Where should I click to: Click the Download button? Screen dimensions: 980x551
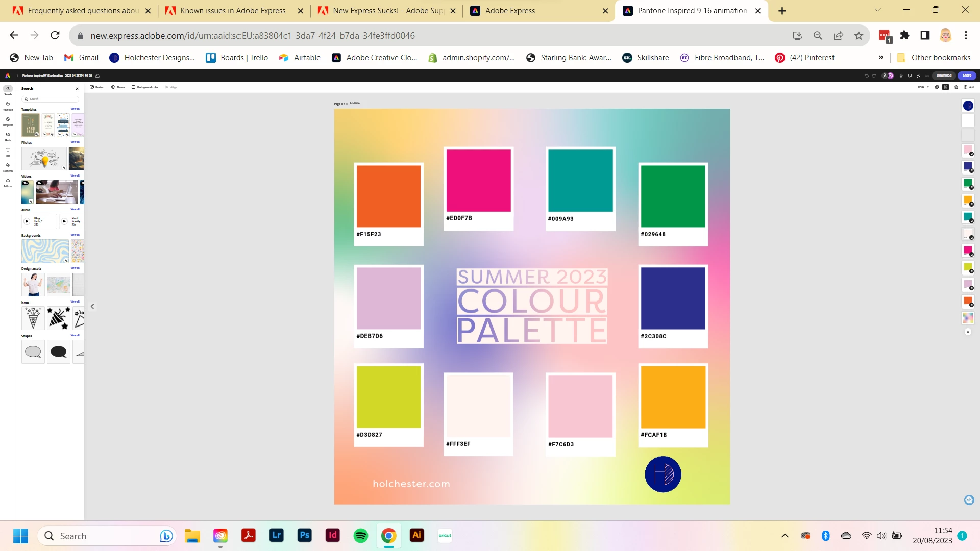tap(944, 76)
